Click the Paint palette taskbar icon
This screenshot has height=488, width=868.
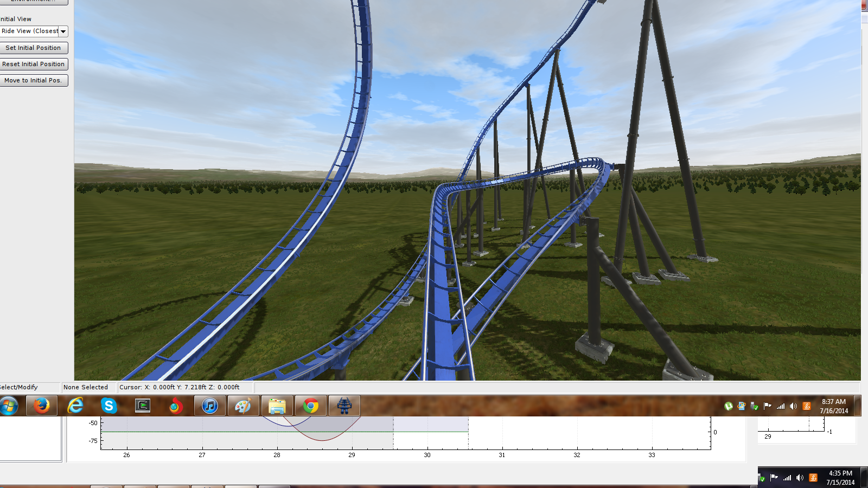(244, 406)
